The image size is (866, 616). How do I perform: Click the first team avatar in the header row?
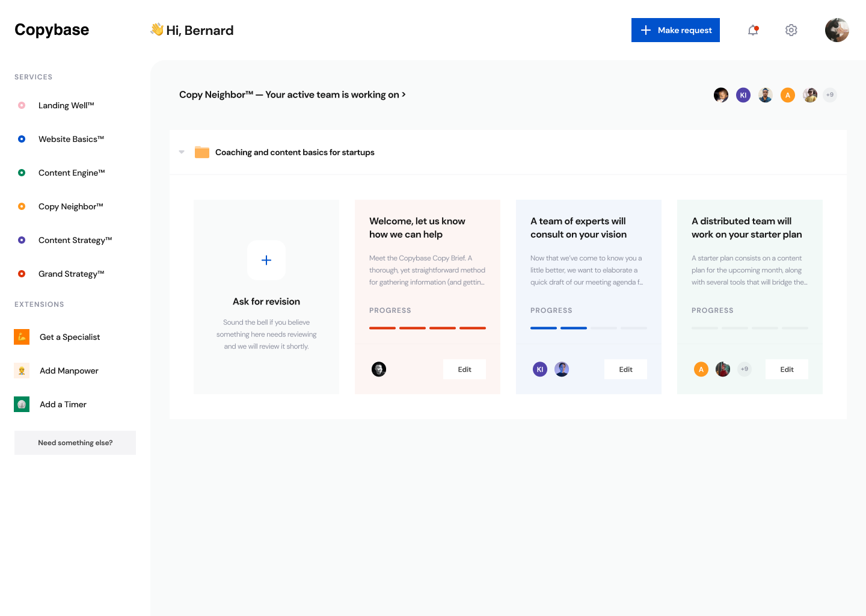721,95
